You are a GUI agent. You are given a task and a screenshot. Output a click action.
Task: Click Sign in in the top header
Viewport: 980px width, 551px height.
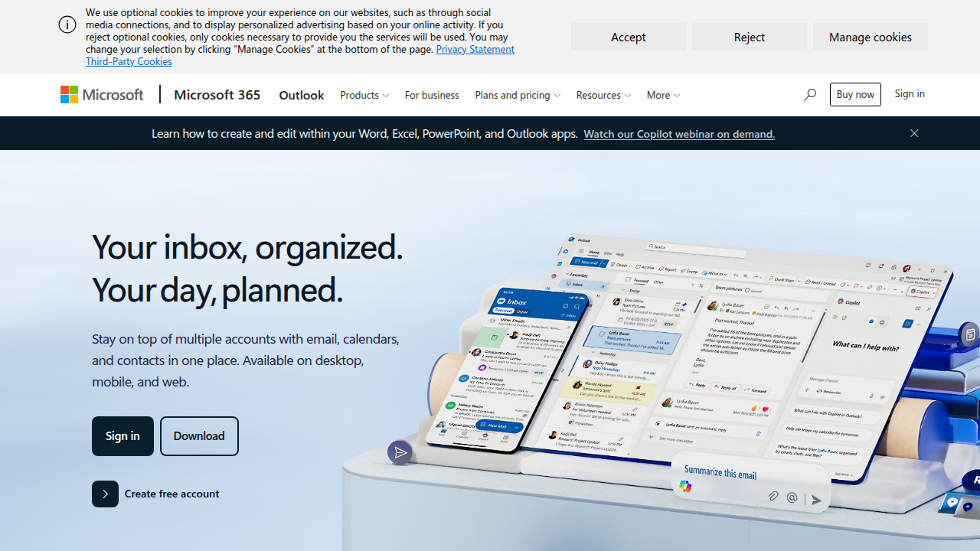[910, 93]
